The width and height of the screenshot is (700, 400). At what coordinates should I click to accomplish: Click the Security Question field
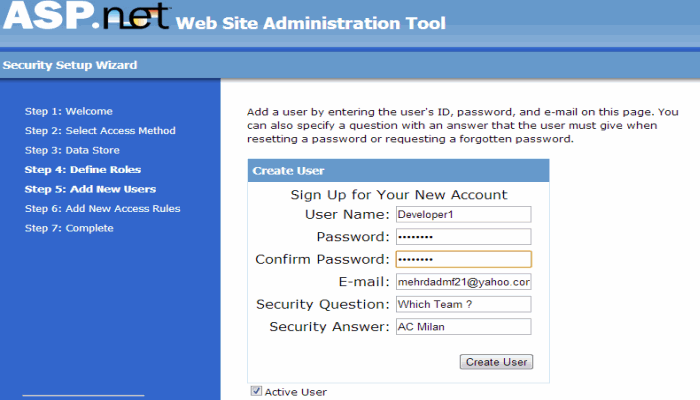[463, 304]
